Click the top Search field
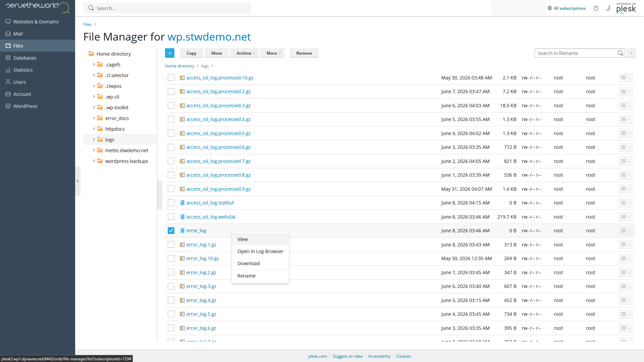 point(167,8)
